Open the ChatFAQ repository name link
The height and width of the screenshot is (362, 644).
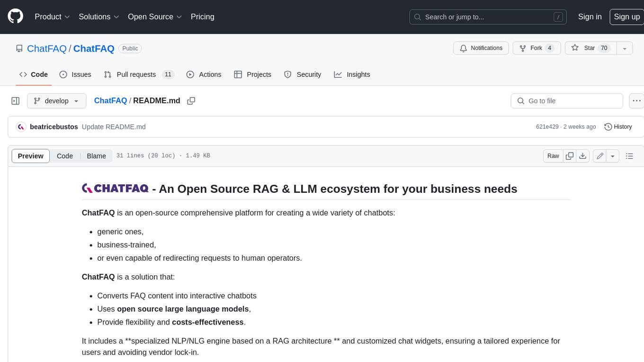[94, 48]
